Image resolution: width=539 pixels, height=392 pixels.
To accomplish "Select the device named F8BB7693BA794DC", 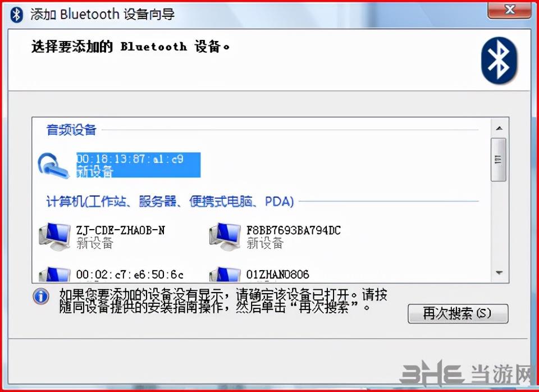I will [x=293, y=236].
